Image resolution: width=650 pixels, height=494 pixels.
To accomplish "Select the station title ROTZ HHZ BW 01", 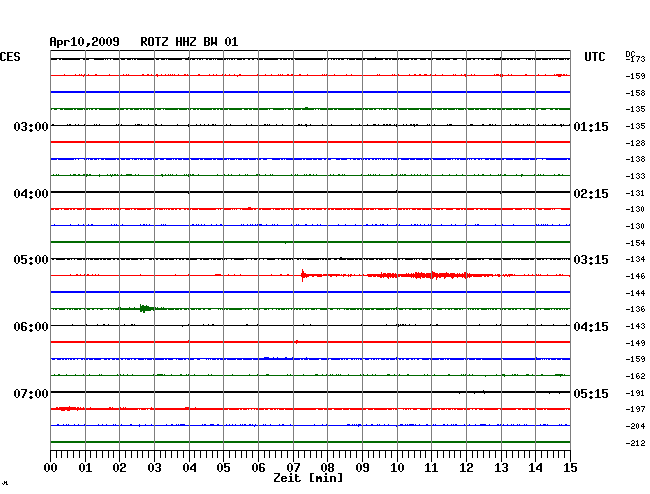I will pyautogui.click(x=189, y=42).
